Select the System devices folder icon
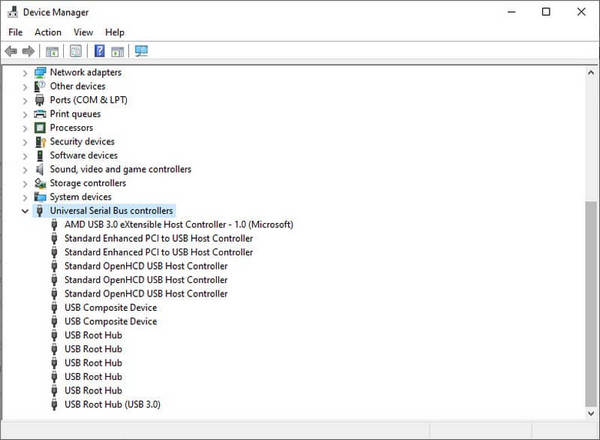 40,197
